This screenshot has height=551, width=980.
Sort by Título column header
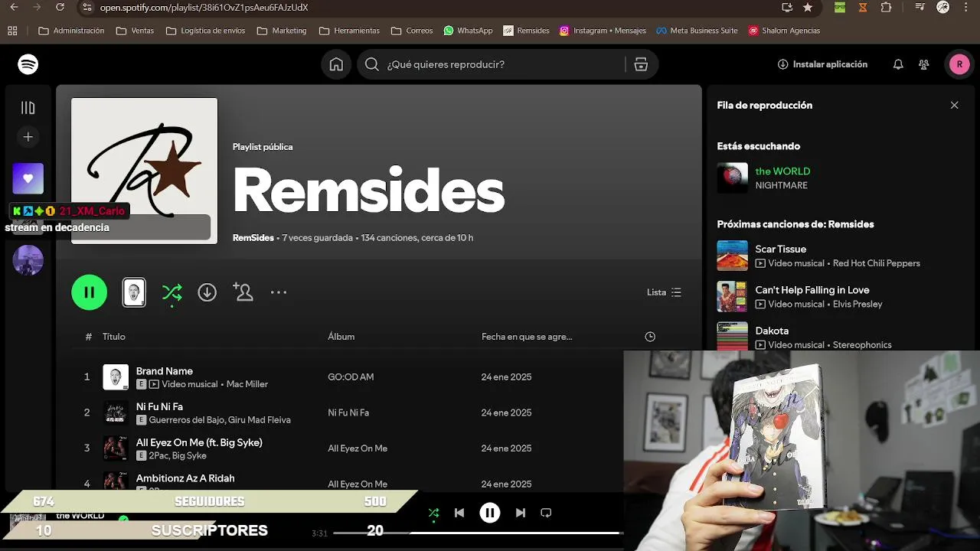pyautogui.click(x=114, y=337)
